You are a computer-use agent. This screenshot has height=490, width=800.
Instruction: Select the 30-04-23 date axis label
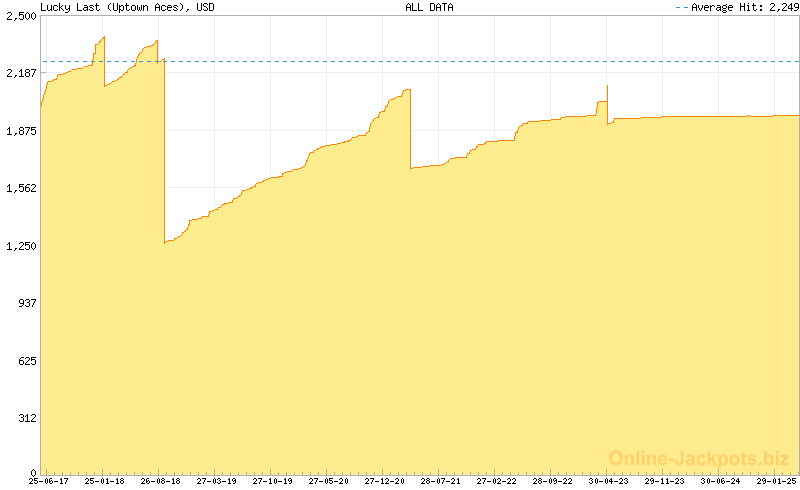point(608,481)
